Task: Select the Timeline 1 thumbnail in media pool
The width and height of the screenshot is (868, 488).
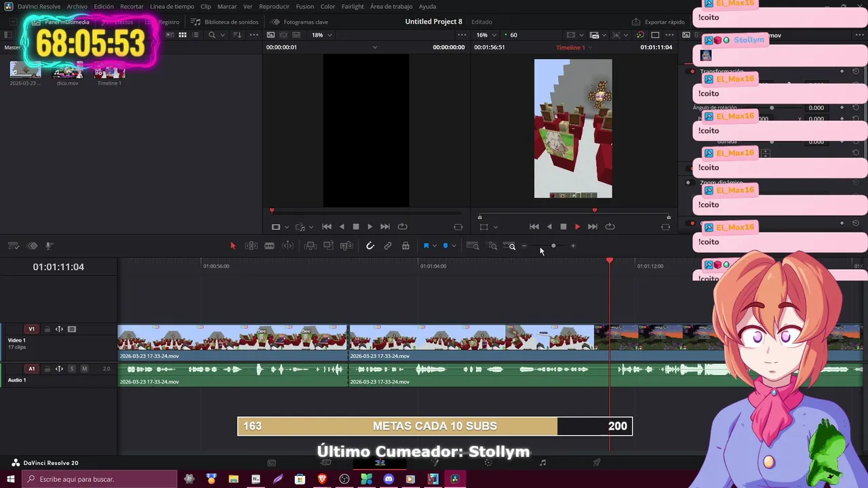Action: [x=109, y=71]
